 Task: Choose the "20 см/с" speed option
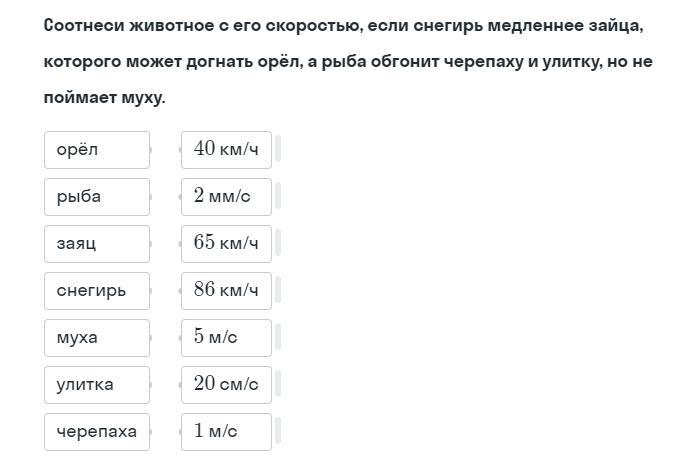pyautogui.click(x=226, y=385)
